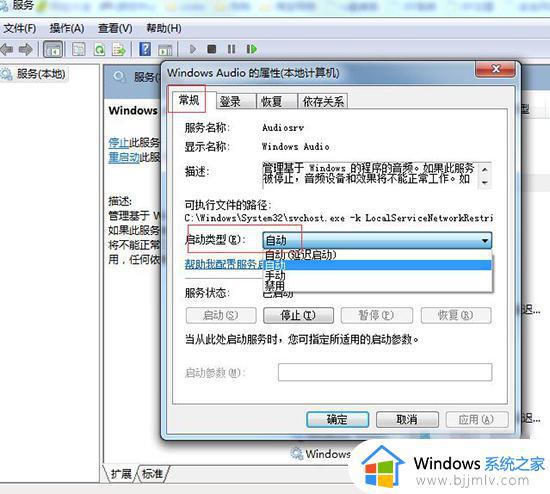The width and height of the screenshot is (550, 494).
Task: Go forward with the toolbar forward arrow
Action: coord(25,49)
